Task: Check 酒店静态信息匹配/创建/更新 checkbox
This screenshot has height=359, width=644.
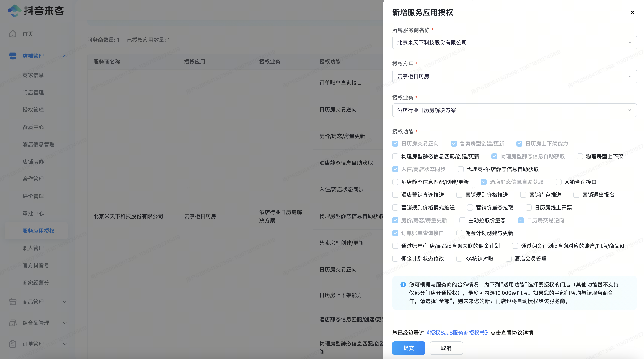Action: tap(395, 182)
